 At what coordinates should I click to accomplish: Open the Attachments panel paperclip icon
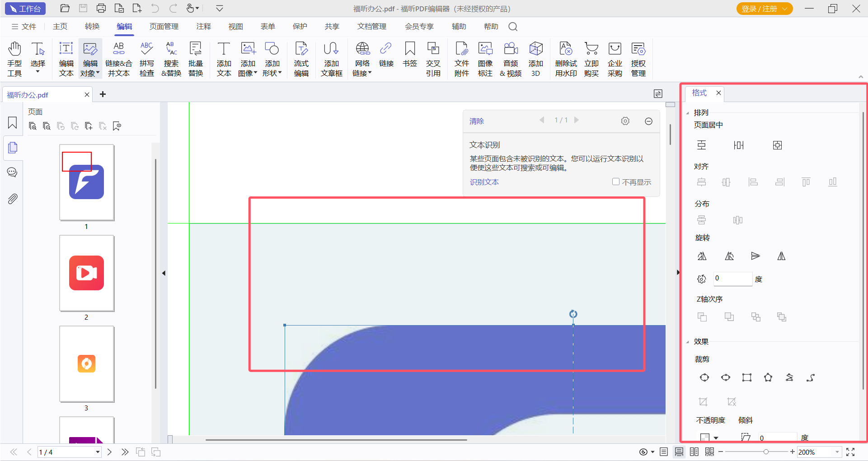click(12, 199)
